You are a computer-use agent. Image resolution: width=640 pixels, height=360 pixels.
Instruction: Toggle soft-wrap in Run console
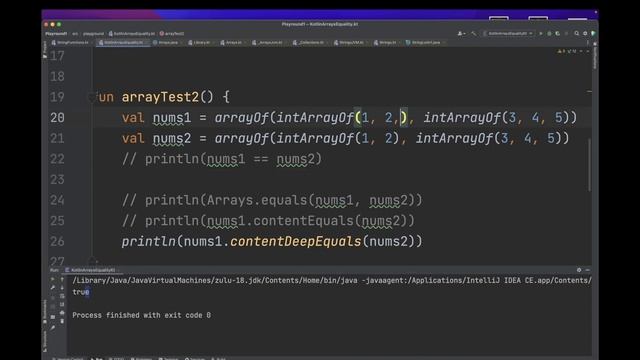point(62,296)
